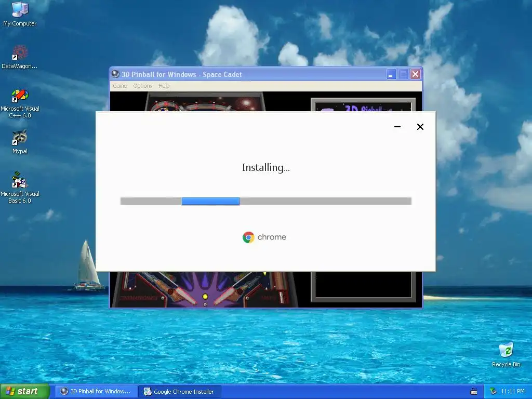Click the Start button
The height and width of the screenshot is (399, 532).
tap(25, 392)
